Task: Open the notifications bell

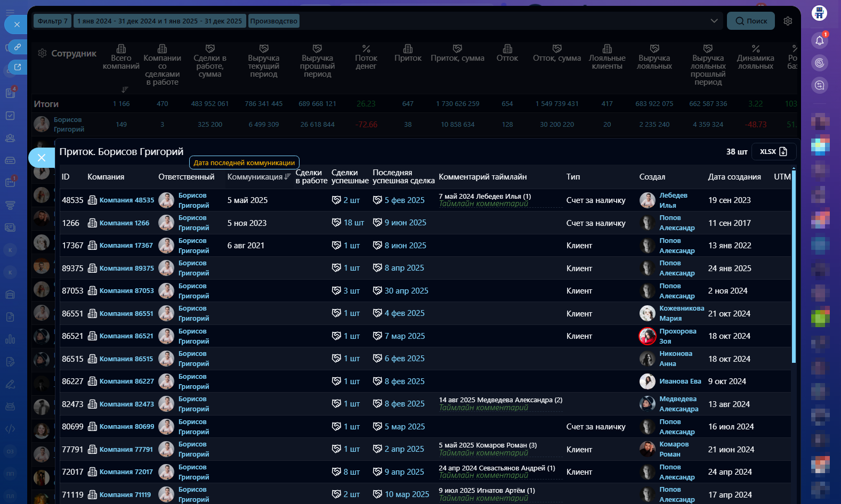Action: 819,40
